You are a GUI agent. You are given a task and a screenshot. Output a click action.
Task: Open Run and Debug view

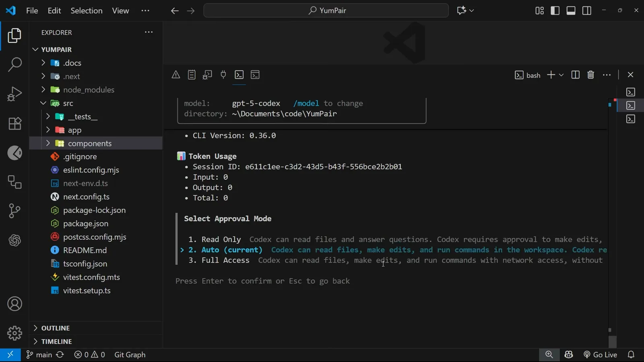coord(14,94)
